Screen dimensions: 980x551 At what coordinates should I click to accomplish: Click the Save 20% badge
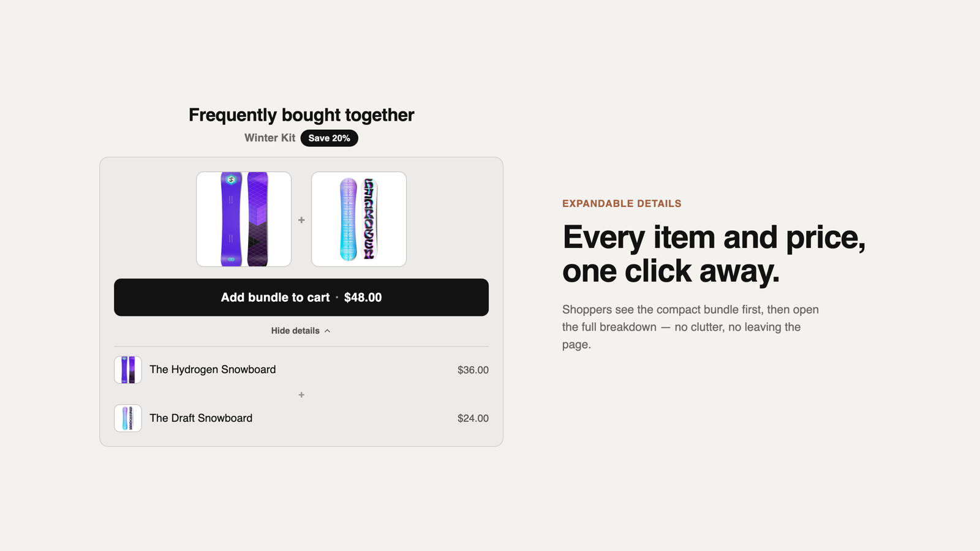[x=330, y=138]
